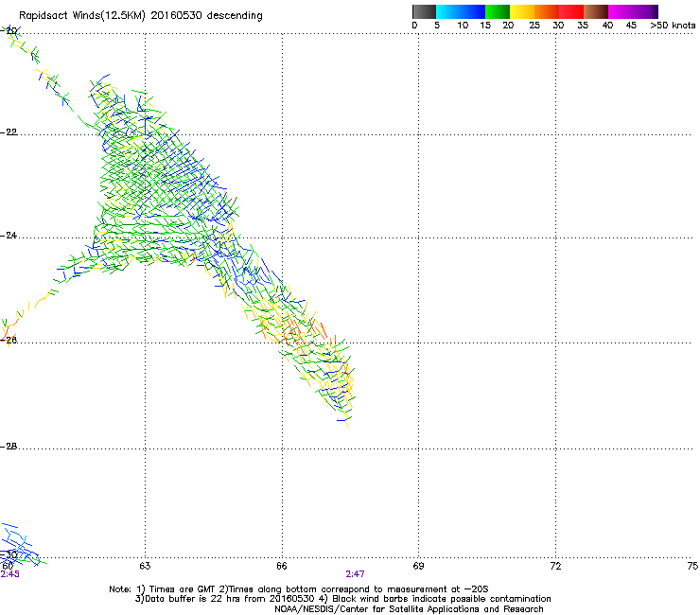Click the cyan 5-10 knots legend segment
The height and width of the screenshot is (615, 700).
click(x=448, y=11)
